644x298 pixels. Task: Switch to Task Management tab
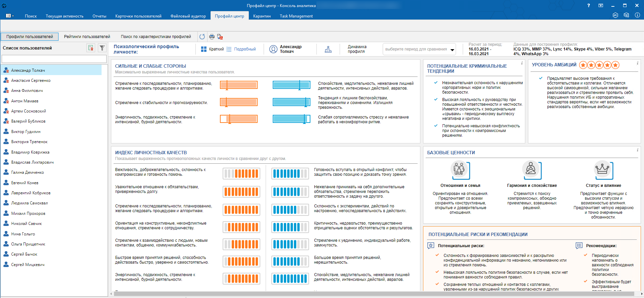point(296,16)
